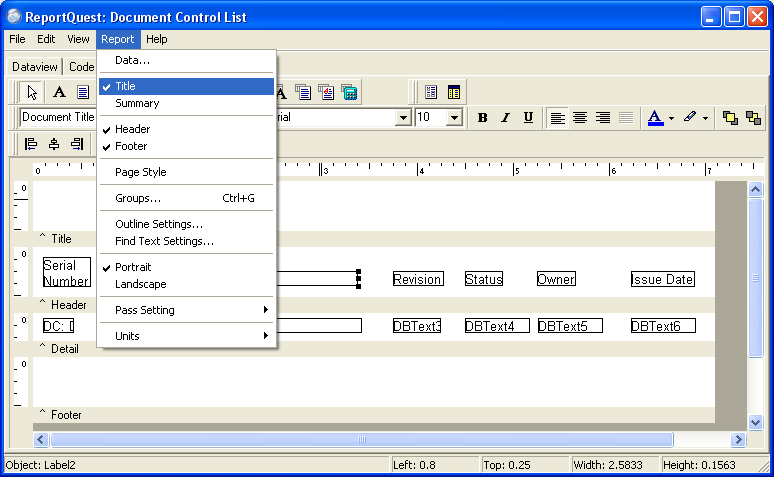Viewport: 774px width, 477px height.
Task: Open the View menu
Action: [78, 39]
